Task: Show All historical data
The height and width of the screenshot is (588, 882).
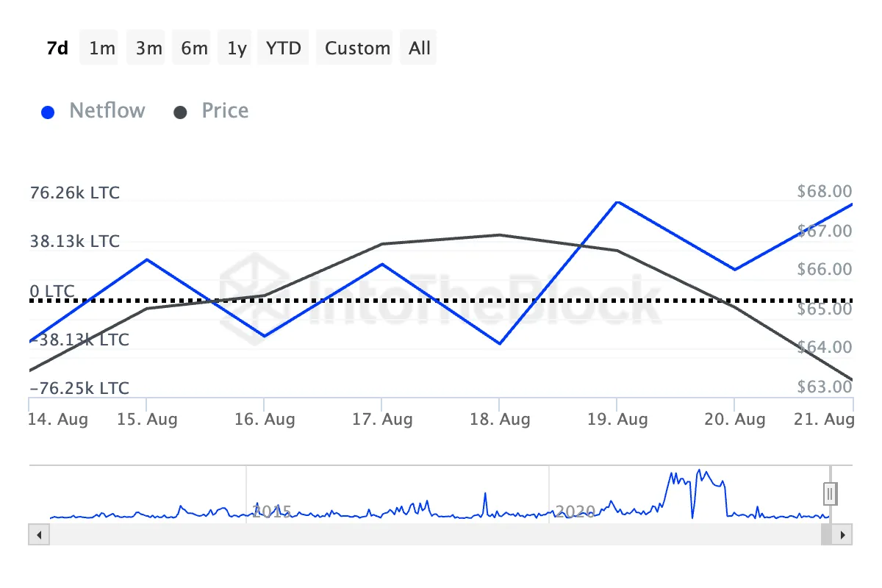Action: tap(420, 49)
